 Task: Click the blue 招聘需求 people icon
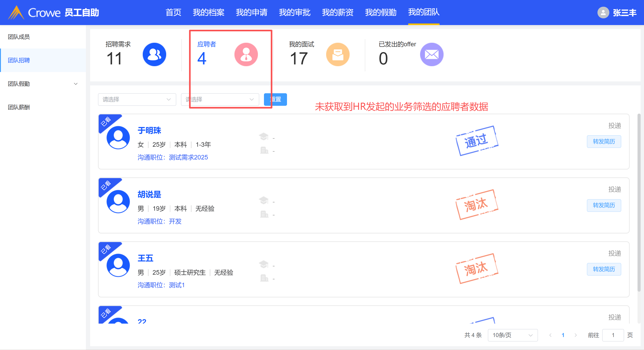[154, 55]
